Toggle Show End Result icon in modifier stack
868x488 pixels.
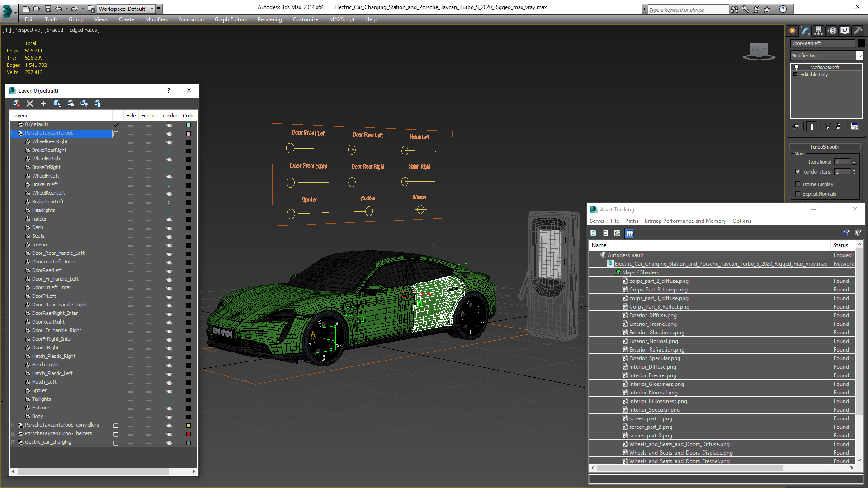[811, 127]
